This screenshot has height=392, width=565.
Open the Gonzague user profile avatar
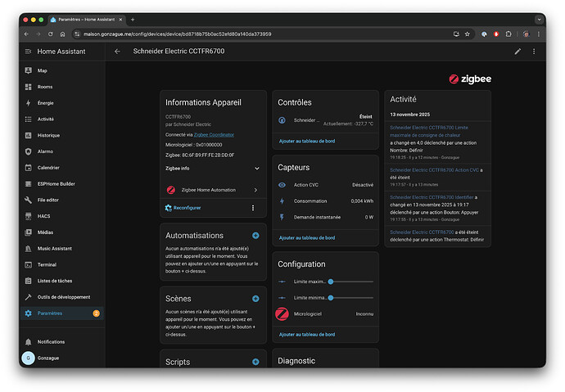29,358
